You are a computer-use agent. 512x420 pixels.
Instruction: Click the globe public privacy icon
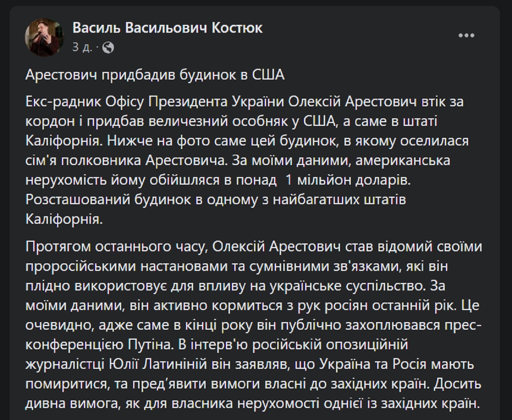coord(108,48)
